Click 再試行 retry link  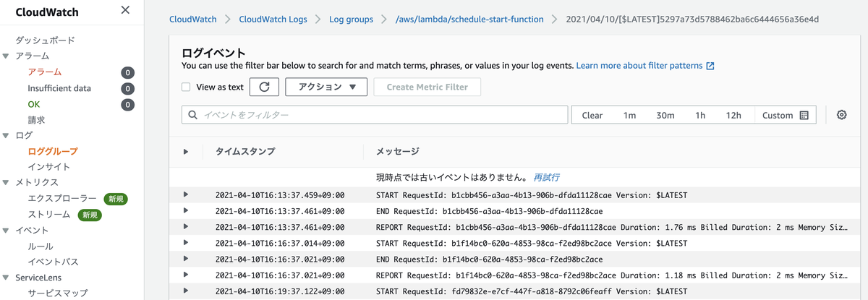[x=546, y=177]
